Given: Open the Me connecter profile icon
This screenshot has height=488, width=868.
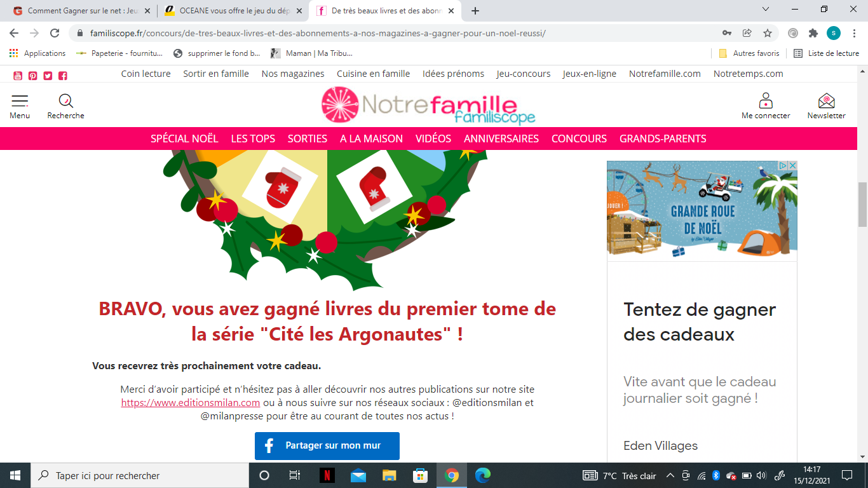Looking at the screenshot, I should [x=766, y=100].
